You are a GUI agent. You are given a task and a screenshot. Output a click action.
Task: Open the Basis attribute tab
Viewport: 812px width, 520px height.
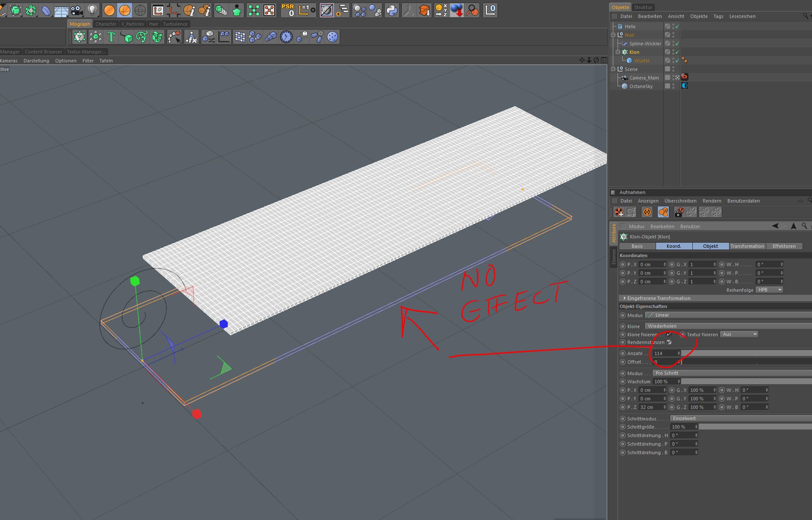637,246
